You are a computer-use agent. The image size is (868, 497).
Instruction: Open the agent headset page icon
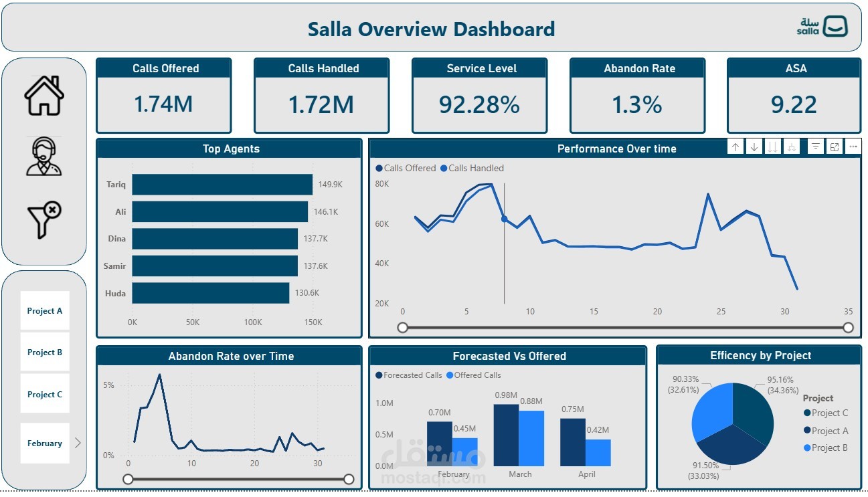coord(44,156)
